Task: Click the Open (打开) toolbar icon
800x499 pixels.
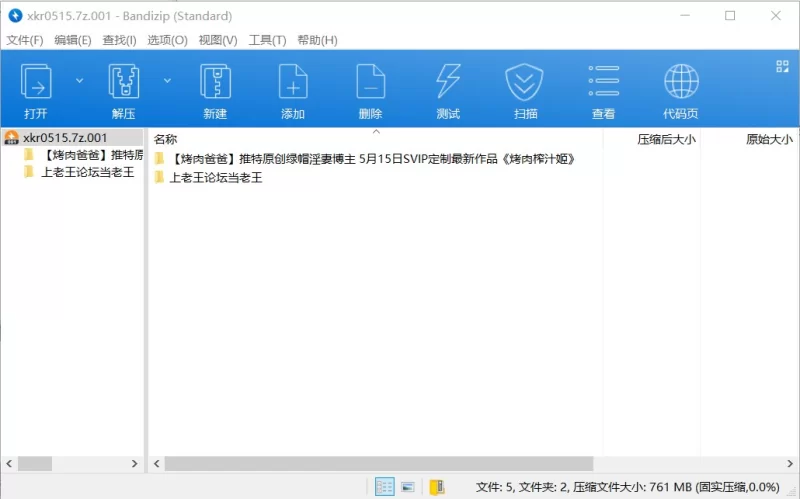Action: [36, 81]
